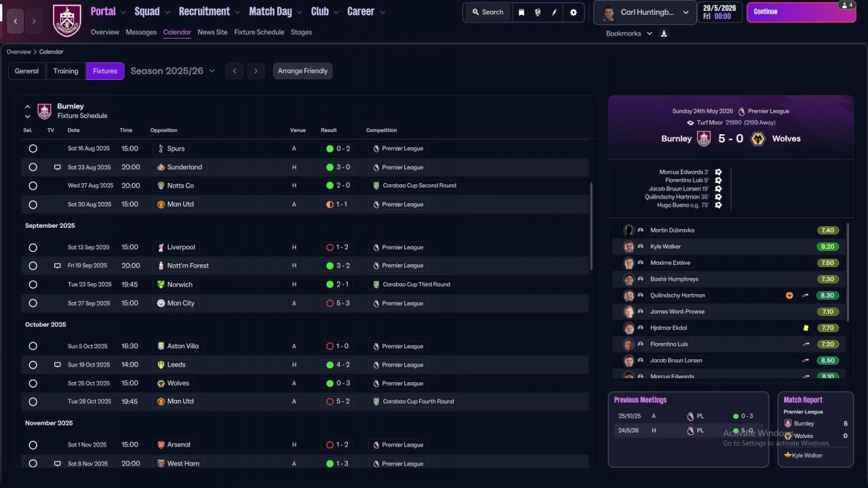This screenshot has width=868, height=488.
Task: Open the Fixture Schedule sub-menu item
Action: 259,32
